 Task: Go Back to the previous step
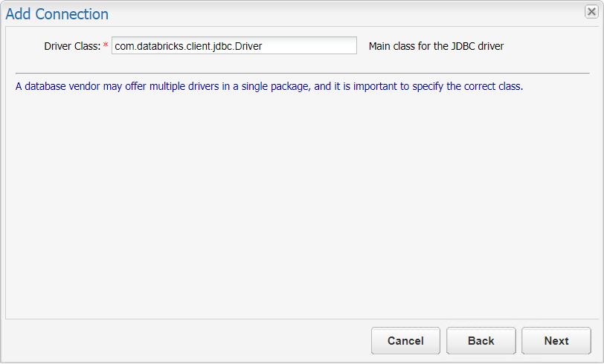481,341
